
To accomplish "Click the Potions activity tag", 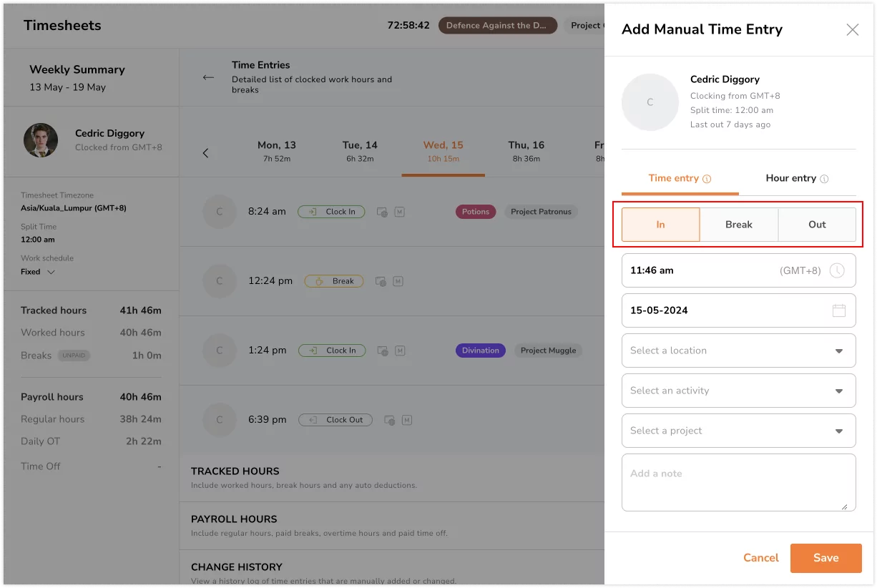I will 476,212.
